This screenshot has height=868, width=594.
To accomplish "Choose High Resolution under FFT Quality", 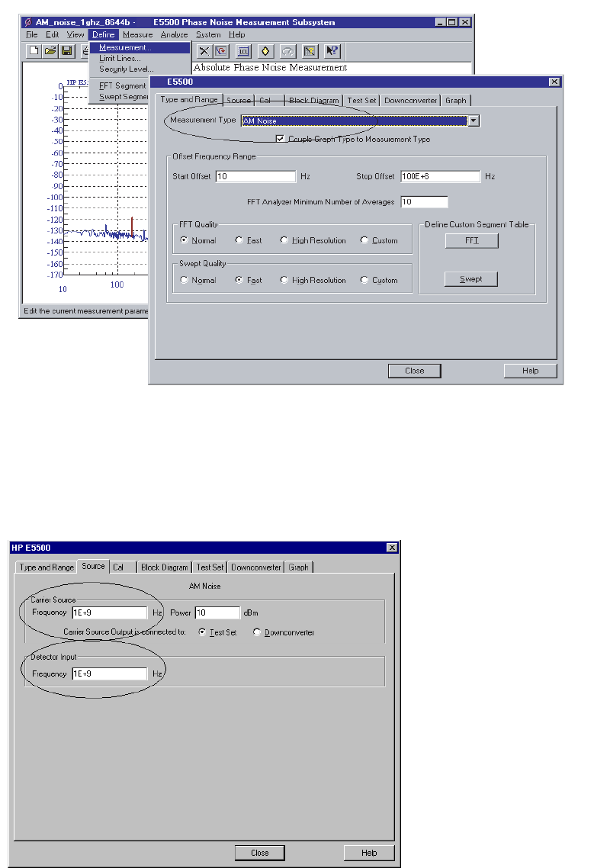I will tap(284, 240).
